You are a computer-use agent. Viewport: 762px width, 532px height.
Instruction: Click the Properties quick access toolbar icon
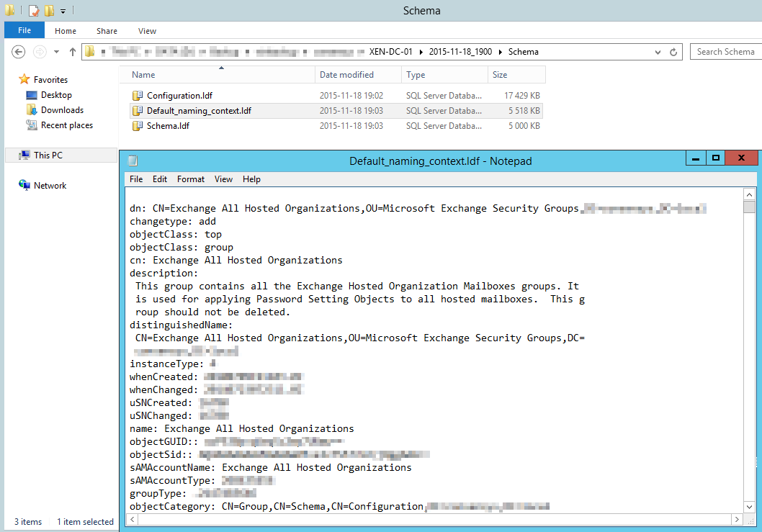point(34,10)
